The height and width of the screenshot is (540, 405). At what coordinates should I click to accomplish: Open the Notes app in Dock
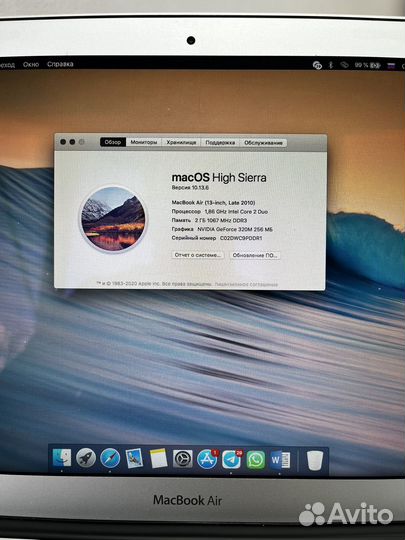click(158, 458)
